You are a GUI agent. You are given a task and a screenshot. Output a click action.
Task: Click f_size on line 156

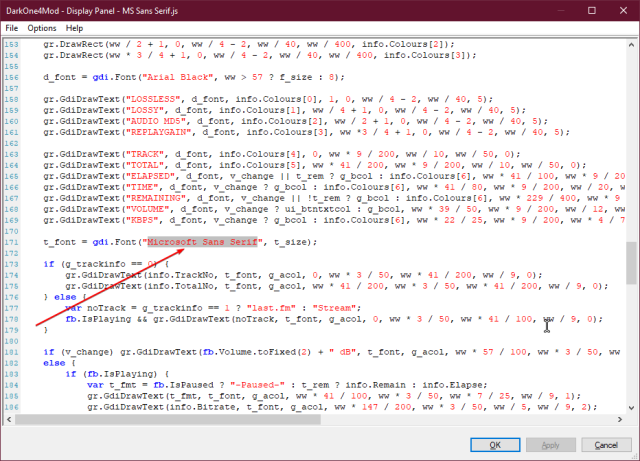click(x=296, y=77)
